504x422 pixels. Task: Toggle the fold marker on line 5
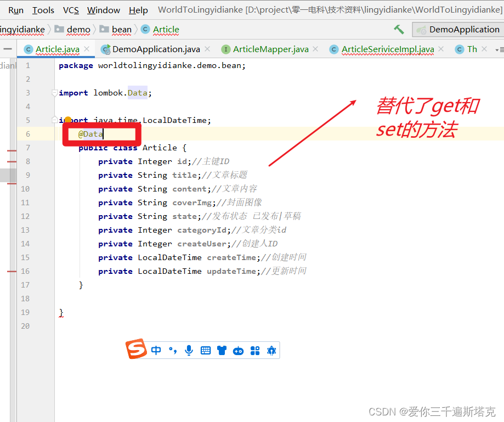(54, 120)
